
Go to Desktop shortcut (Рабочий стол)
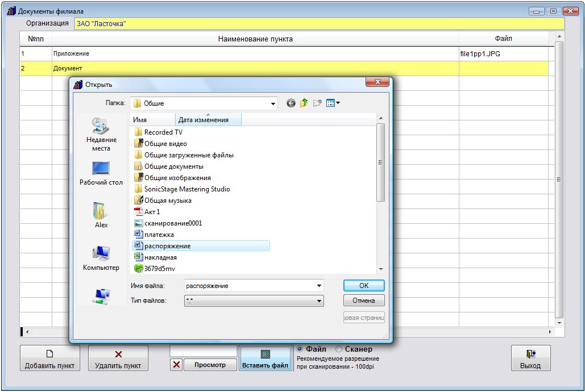click(101, 173)
